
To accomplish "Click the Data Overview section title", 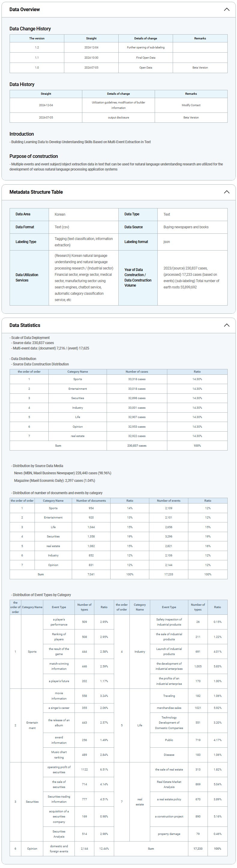I will (25, 9).
